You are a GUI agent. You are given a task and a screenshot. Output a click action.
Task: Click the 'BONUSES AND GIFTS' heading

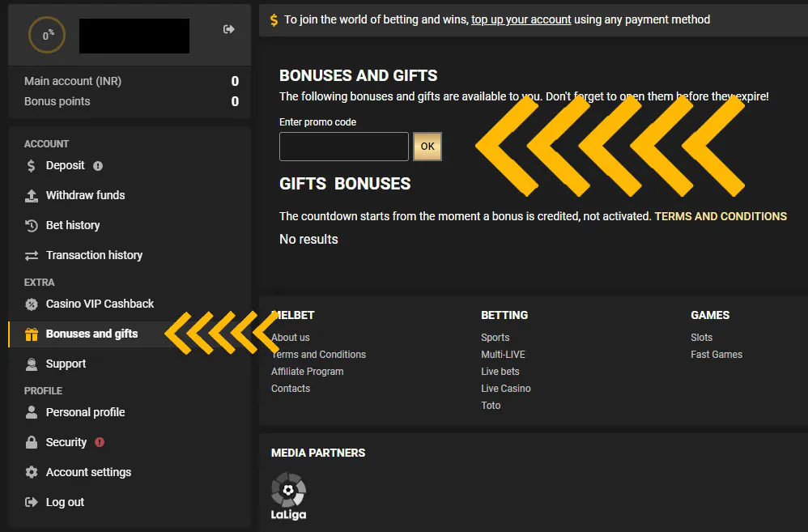(358, 76)
